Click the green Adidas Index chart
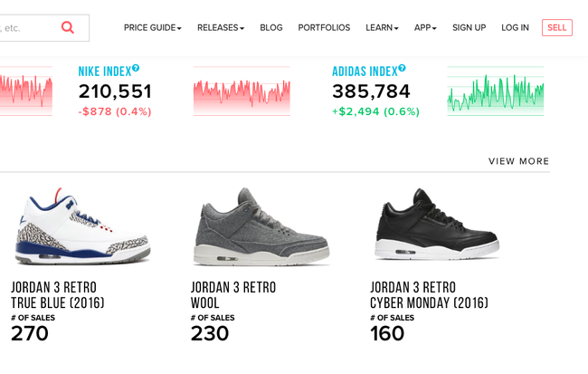Screen dimensions: 588x374 [x=496, y=91]
